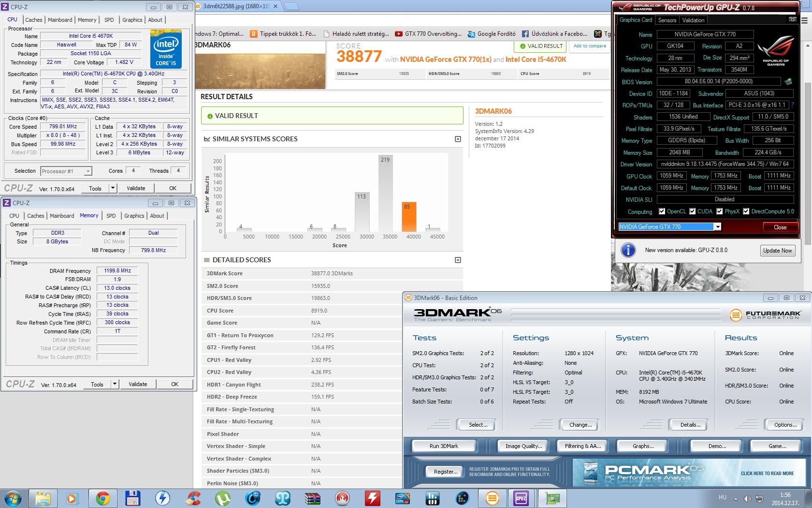Image resolution: width=812 pixels, height=508 pixels.
Task: Click the Facebook bookmark icon
Action: click(x=525, y=34)
